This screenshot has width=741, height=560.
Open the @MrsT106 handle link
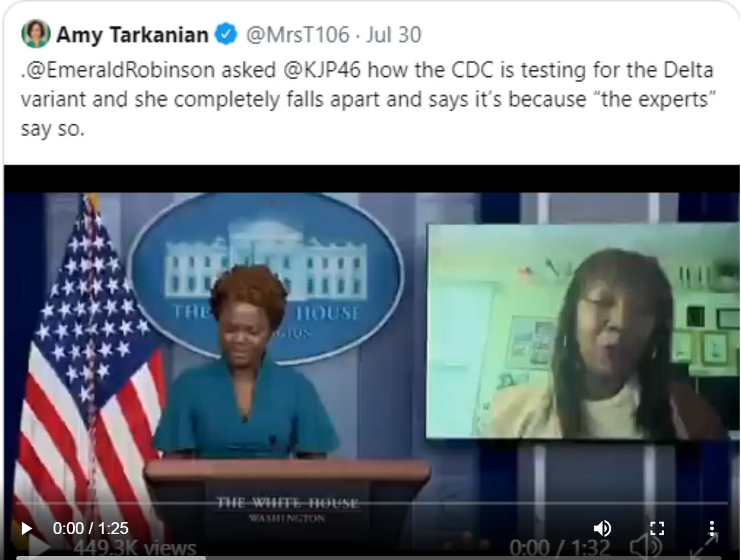pyautogui.click(x=298, y=35)
